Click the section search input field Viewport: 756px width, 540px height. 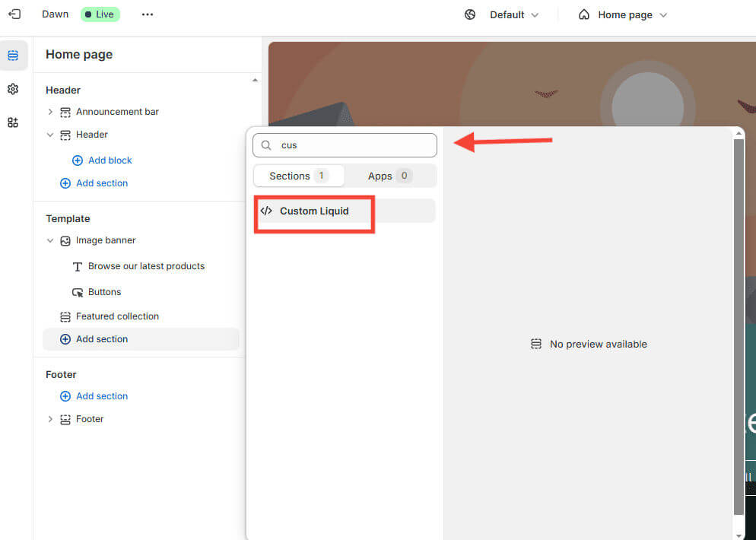(354, 145)
